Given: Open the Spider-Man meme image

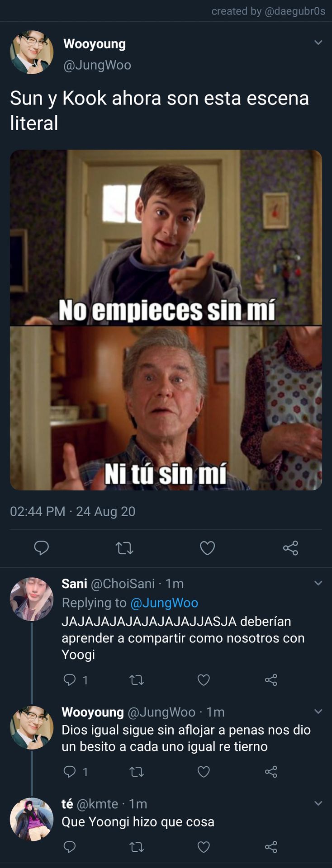Looking at the screenshot, I should click(166, 320).
